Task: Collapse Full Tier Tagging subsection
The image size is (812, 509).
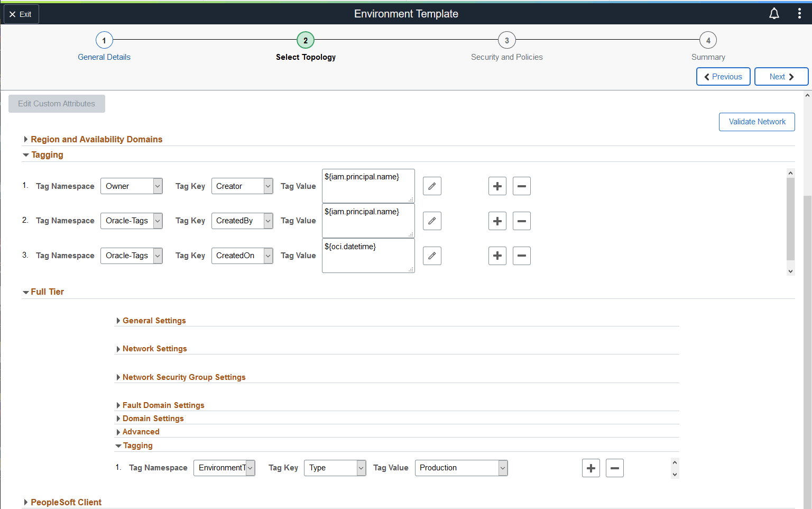Action: click(x=134, y=446)
